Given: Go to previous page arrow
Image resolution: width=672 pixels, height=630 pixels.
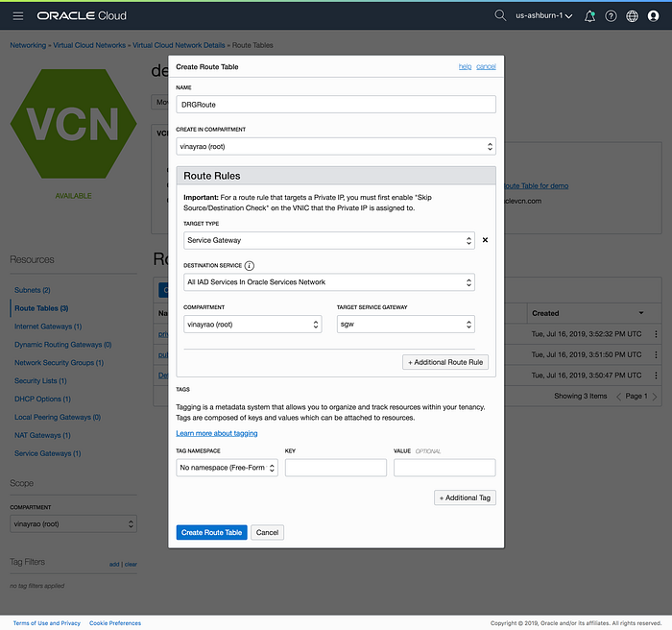Looking at the screenshot, I should pos(618,397).
